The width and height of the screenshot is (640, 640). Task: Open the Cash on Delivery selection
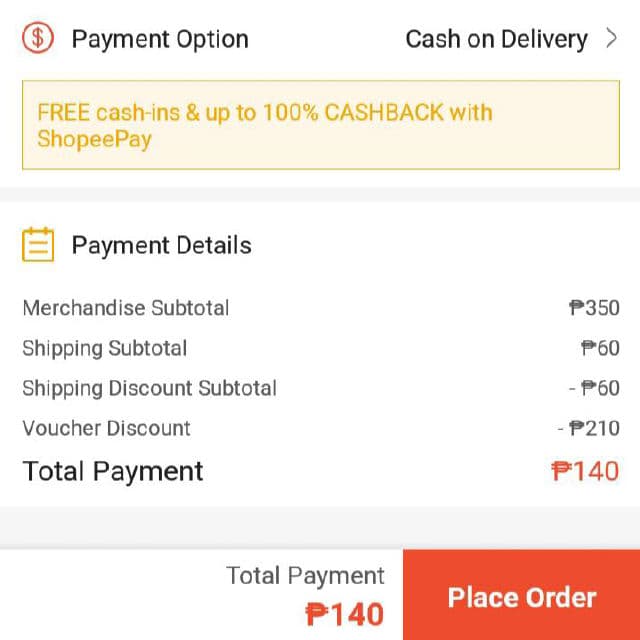(x=496, y=39)
